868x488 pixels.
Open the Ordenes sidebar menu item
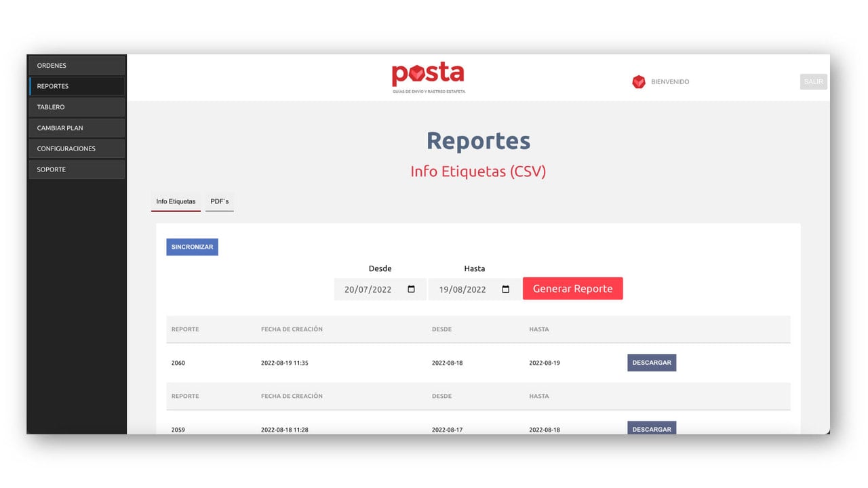pos(77,66)
